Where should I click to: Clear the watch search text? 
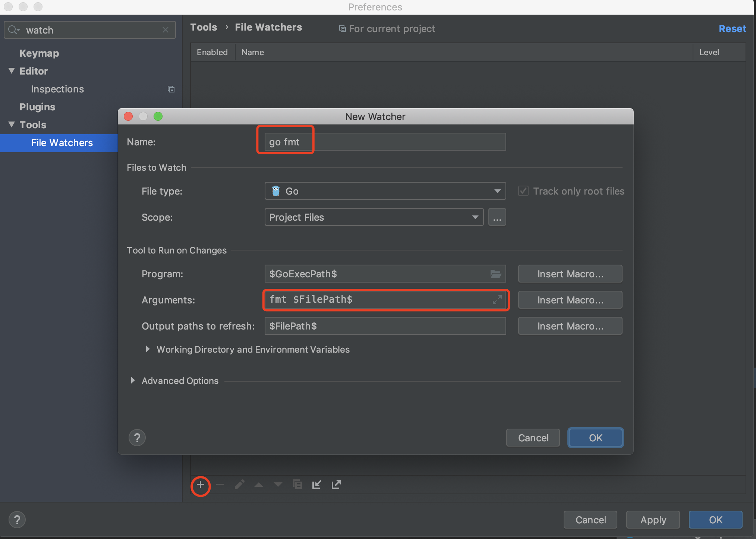(x=166, y=30)
